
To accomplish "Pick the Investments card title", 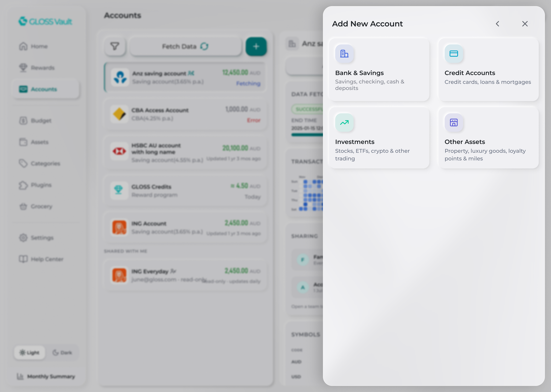I will pos(355,142).
